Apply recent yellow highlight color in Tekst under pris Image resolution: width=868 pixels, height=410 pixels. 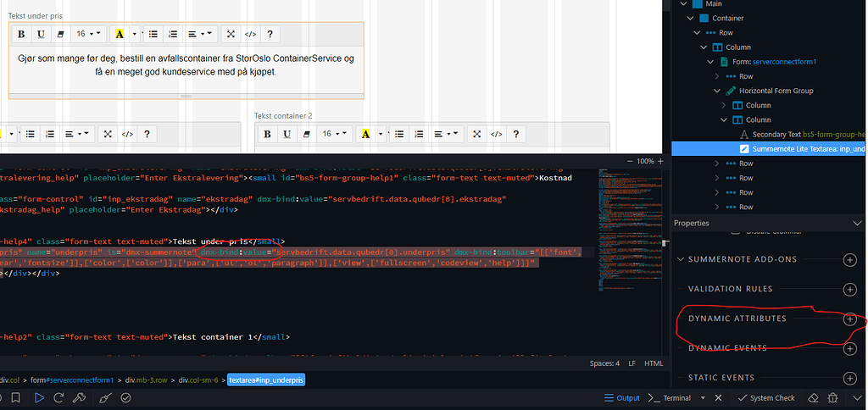point(120,34)
